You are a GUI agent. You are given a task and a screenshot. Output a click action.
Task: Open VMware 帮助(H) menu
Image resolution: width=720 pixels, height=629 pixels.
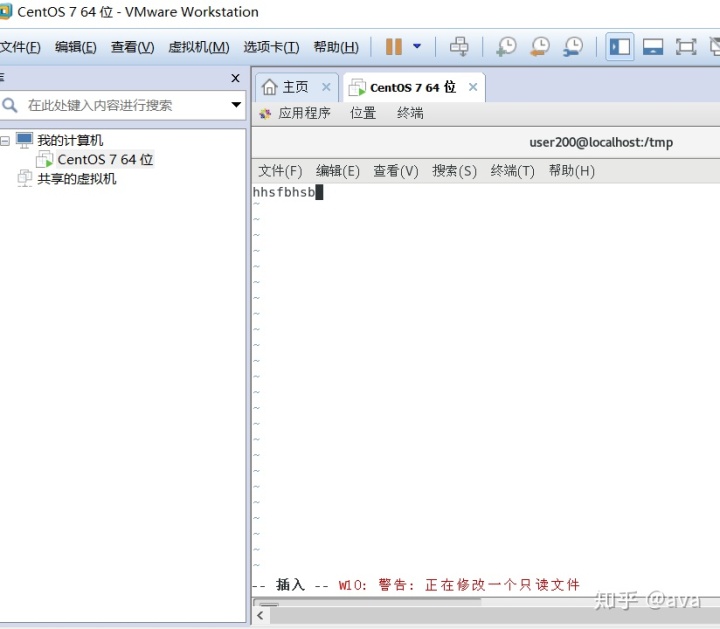click(x=336, y=47)
